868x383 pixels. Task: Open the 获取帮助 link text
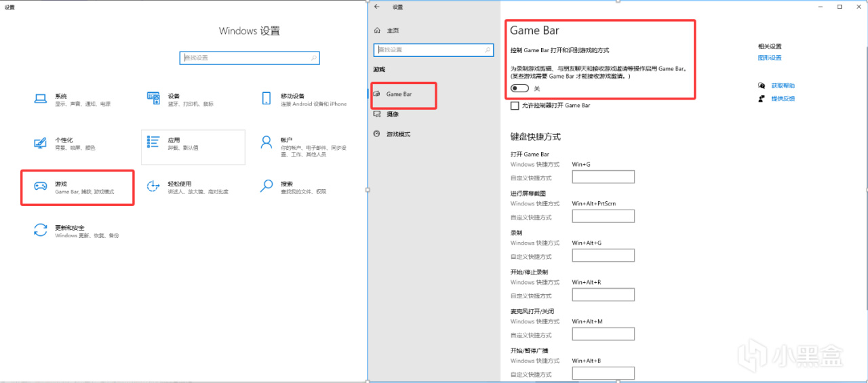[783, 86]
